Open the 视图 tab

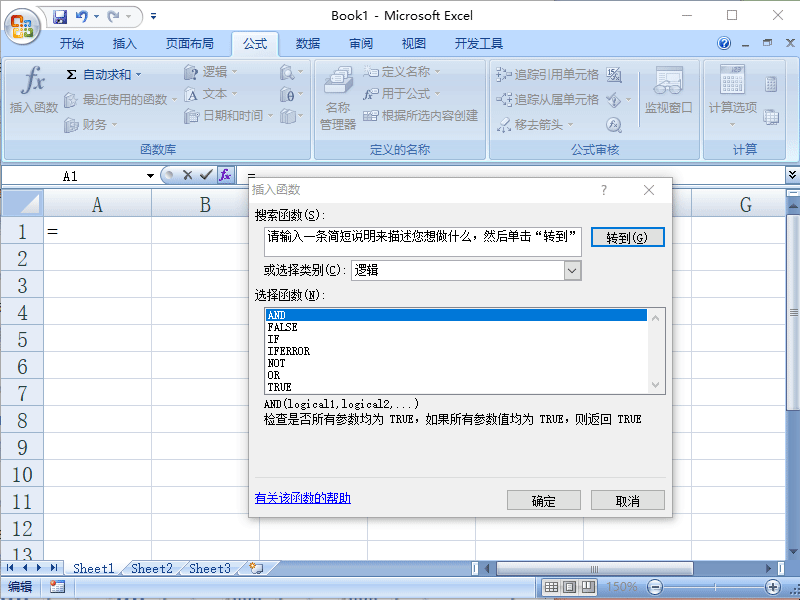click(413, 44)
